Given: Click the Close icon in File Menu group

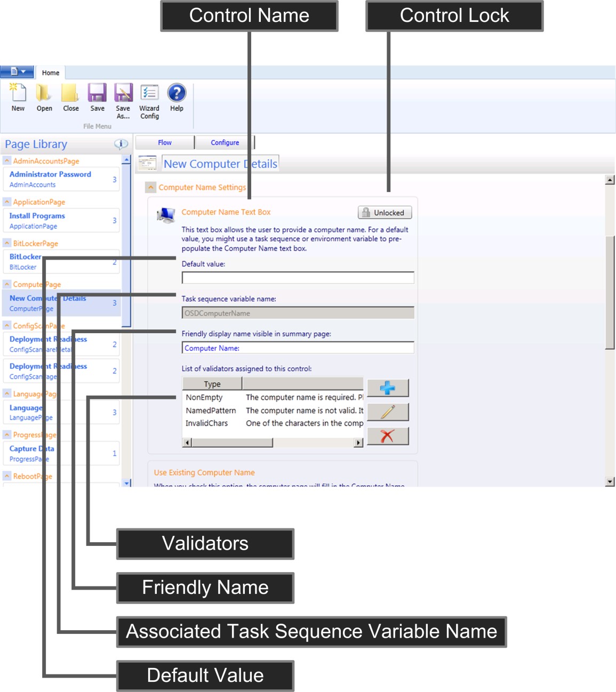Looking at the screenshot, I should tap(70, 96).
